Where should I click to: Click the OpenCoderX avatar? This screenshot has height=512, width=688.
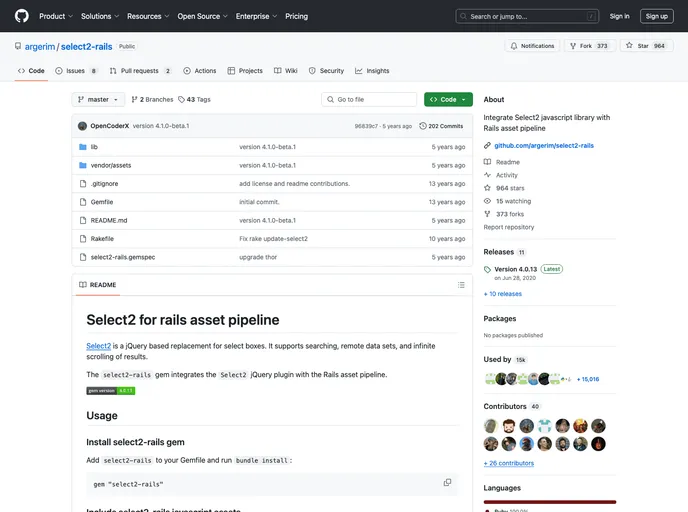82,126
